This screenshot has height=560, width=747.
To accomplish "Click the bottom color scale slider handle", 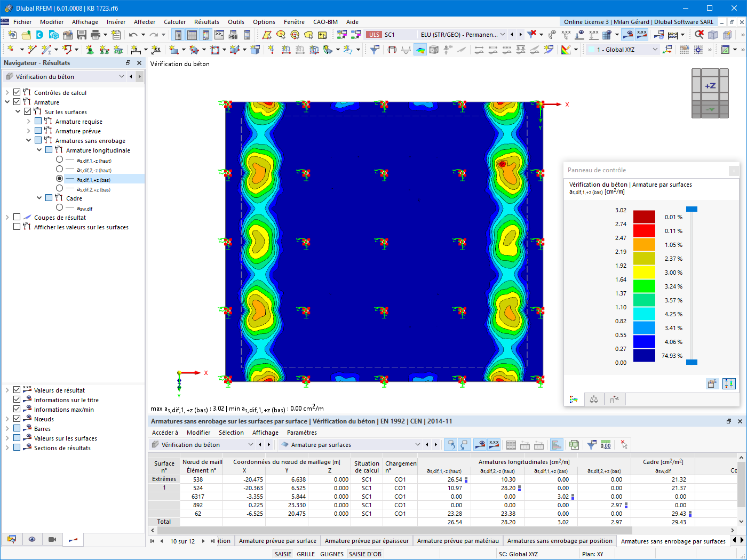I will [692, 362].
